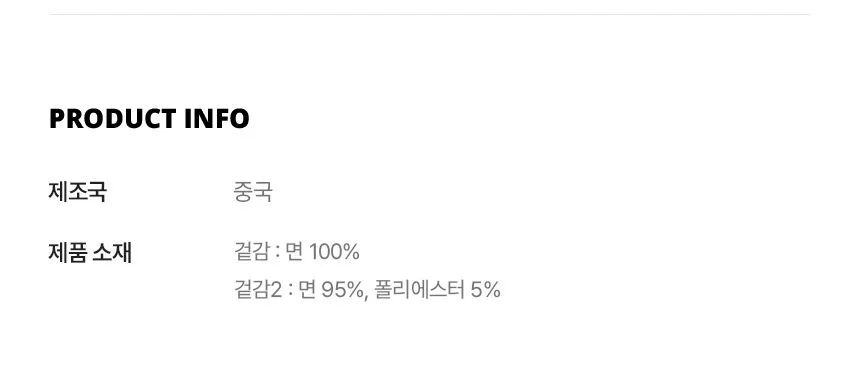
Task: Select the 중국 value text
Action: pyautogui.click(x=253, y=192)
